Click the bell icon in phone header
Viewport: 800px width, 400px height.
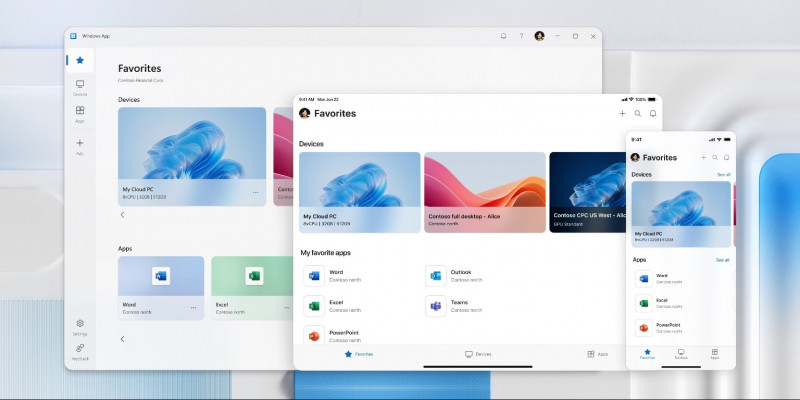tap(727, 158)
